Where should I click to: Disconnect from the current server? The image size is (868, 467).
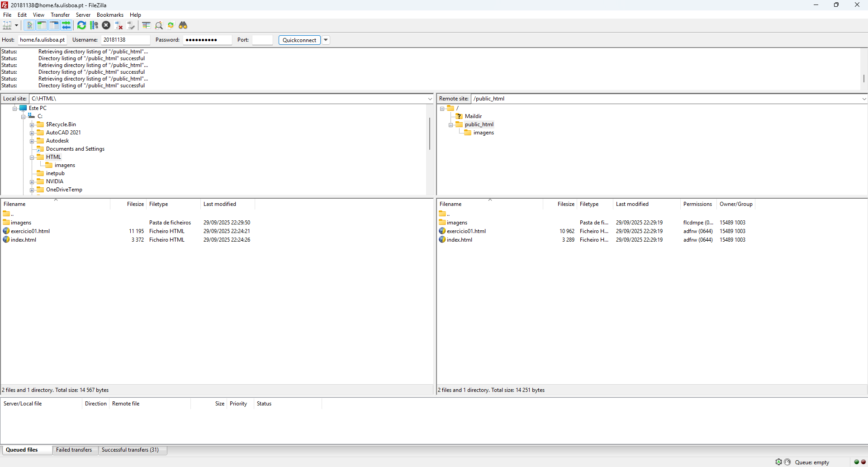tap(119, 25)
